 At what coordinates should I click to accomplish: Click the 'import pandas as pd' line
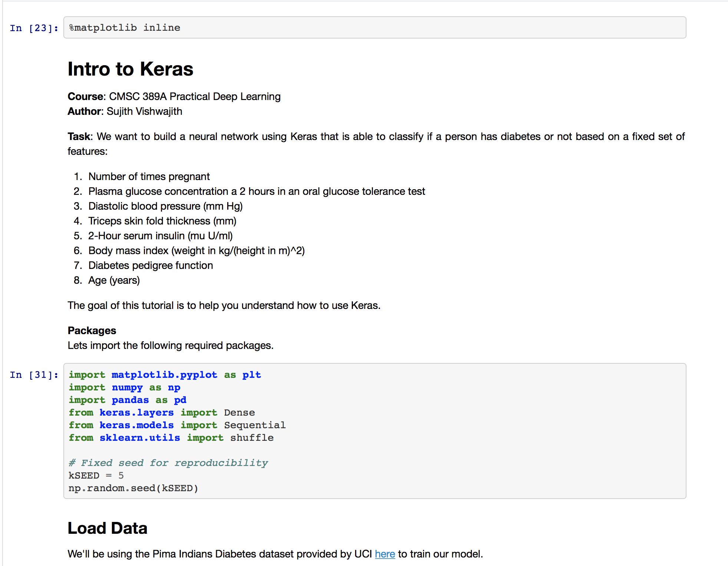127,400
